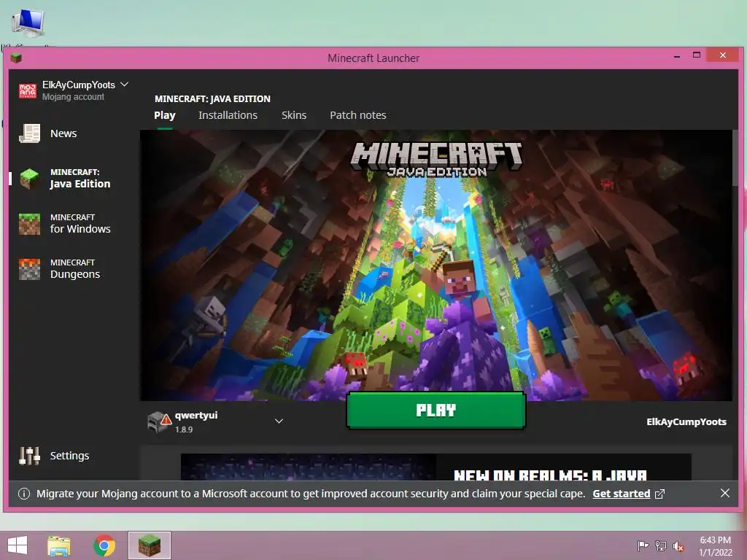Minimize the Minecraft Launcher window

[677, 55]
